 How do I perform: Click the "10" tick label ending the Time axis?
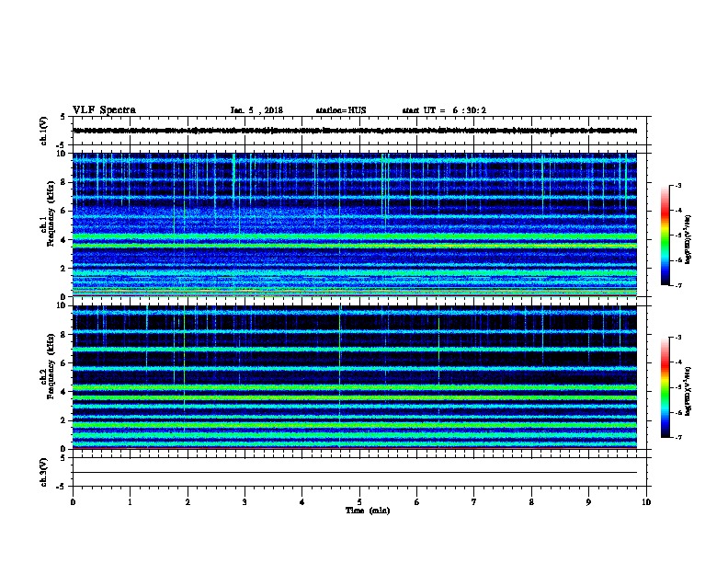coord(646,502)
